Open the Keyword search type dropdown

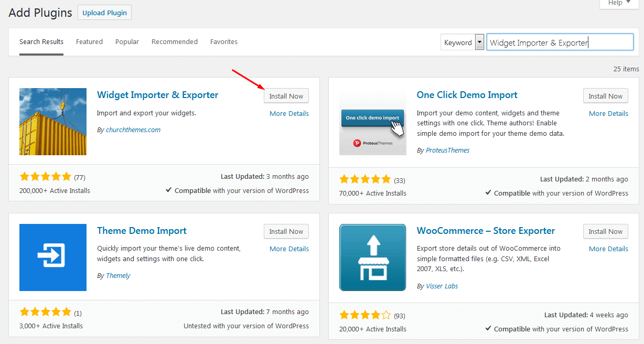462,43
